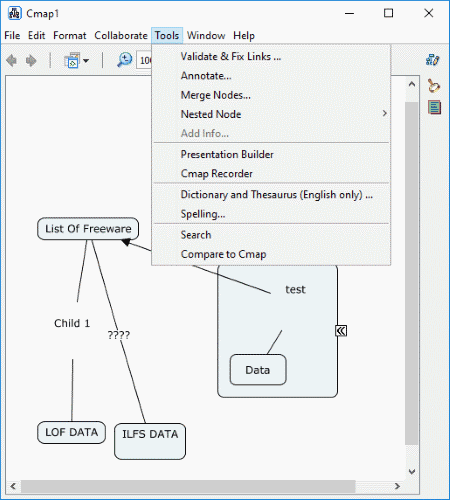Image resolution: width=450 pixels, height=500 pixels.
Task: Open the zoom percentage field
Action: [144, 61]
